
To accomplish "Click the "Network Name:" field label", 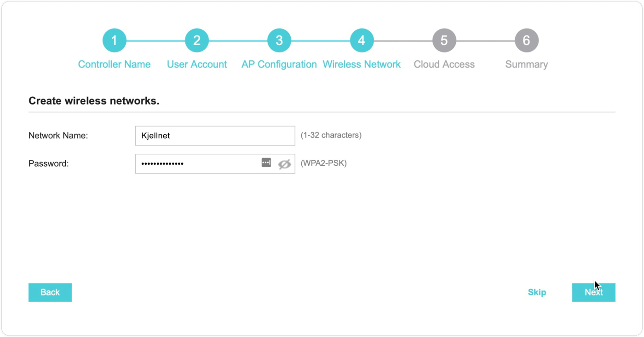I will (x=58, y=136).
